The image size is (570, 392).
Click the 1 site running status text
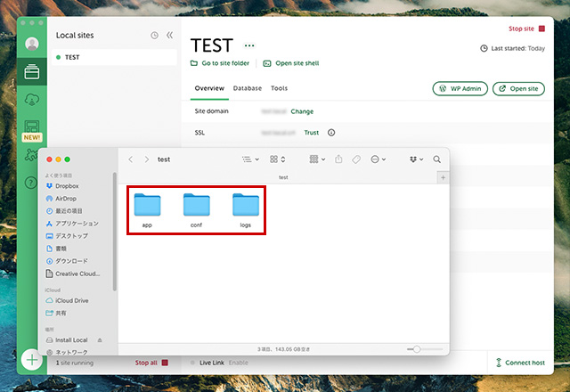75,363
